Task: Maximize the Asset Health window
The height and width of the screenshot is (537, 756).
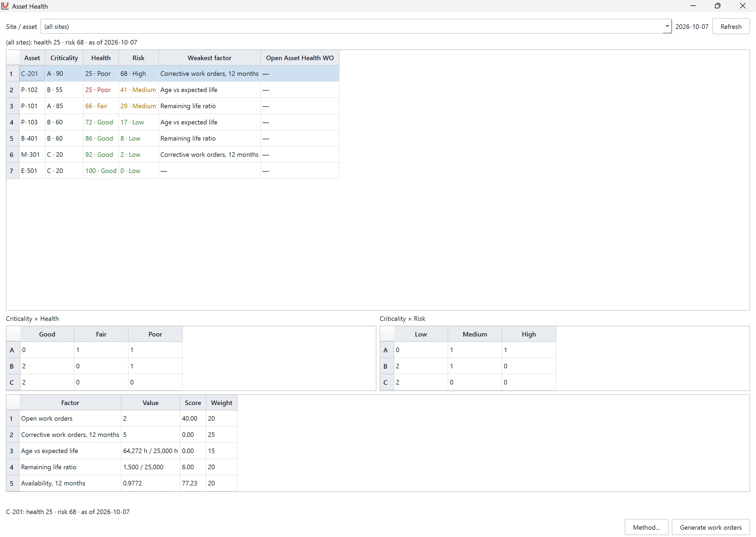Action: (717, 6)
